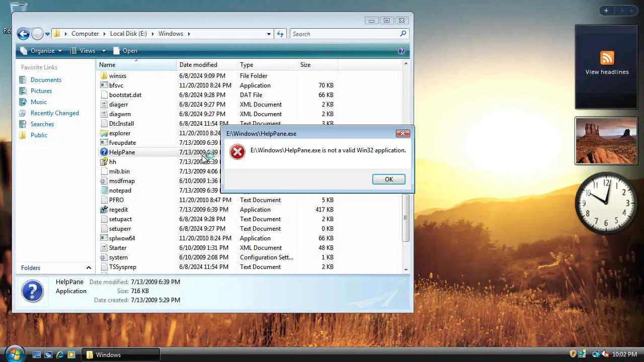Click the file list scrollbar up arrow

pyautogui.click(x=406, y=64)
